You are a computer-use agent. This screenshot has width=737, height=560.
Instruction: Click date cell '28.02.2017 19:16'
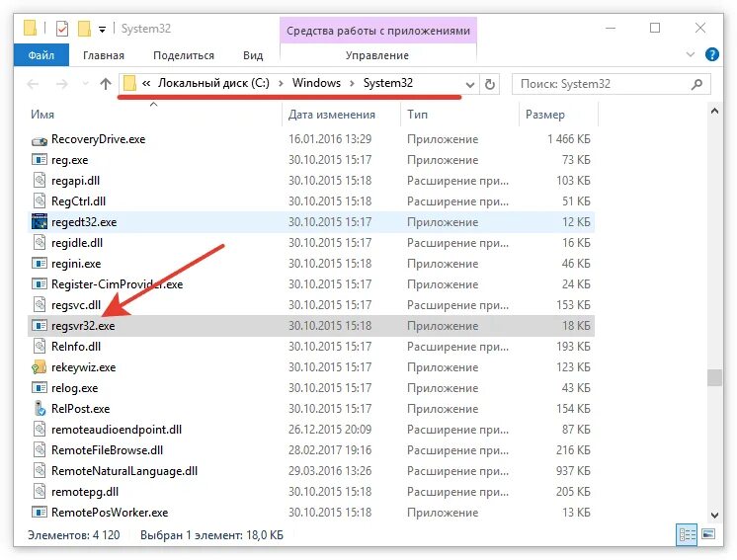[x=330, y=449]
